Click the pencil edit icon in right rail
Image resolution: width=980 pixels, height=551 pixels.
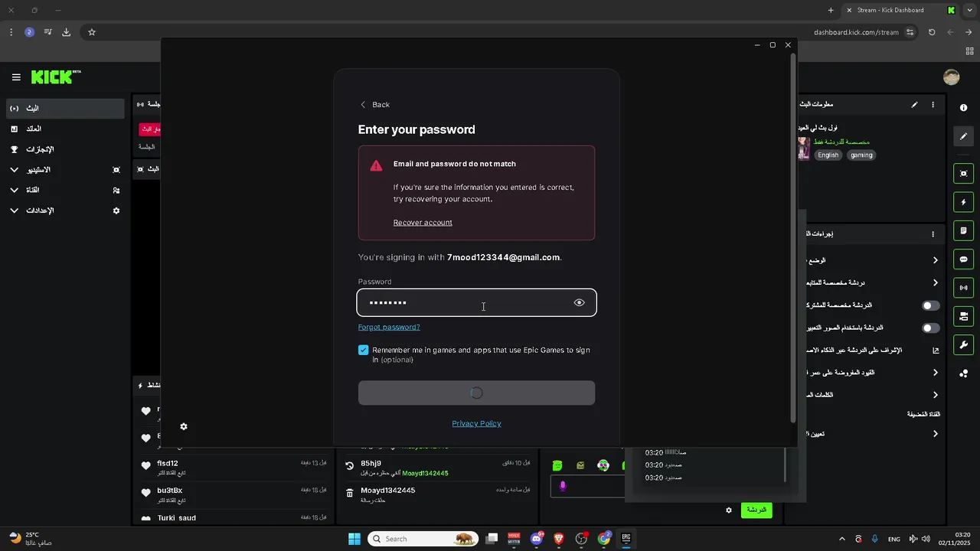pos(964,136)
